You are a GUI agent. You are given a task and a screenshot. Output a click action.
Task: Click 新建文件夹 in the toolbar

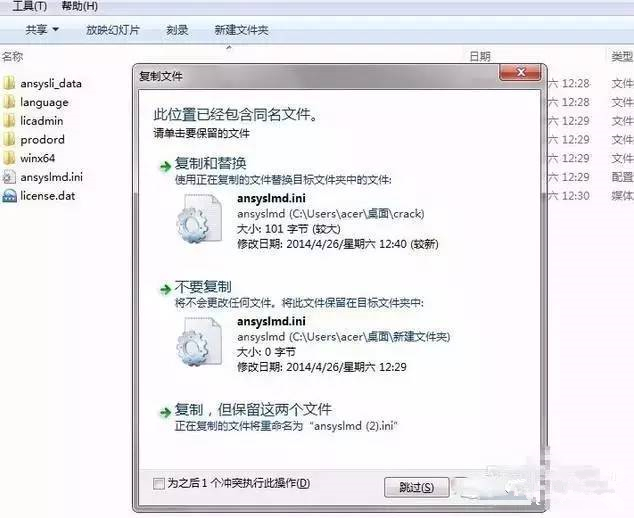pos(241,30)
